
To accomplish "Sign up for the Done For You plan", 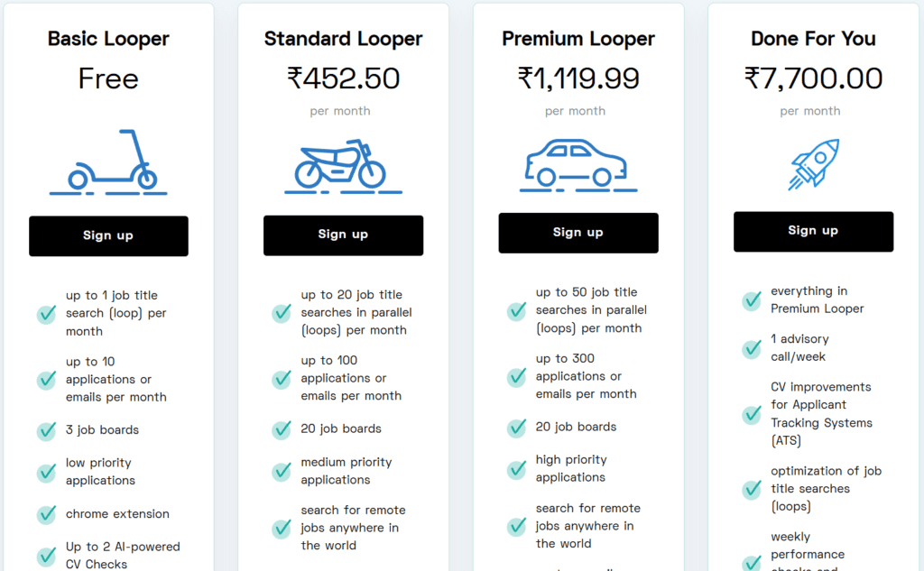I will pyautogui.click(x=813, y=231).
